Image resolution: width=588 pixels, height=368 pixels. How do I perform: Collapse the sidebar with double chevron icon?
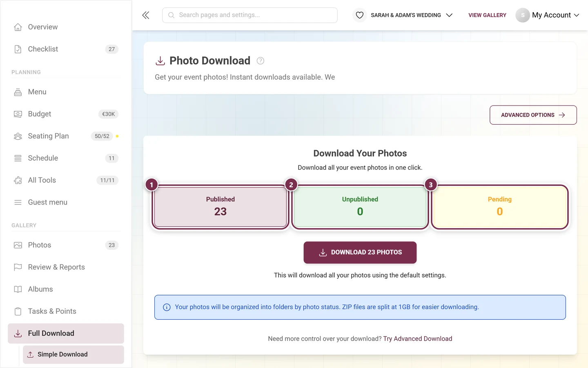coord(146,15)
